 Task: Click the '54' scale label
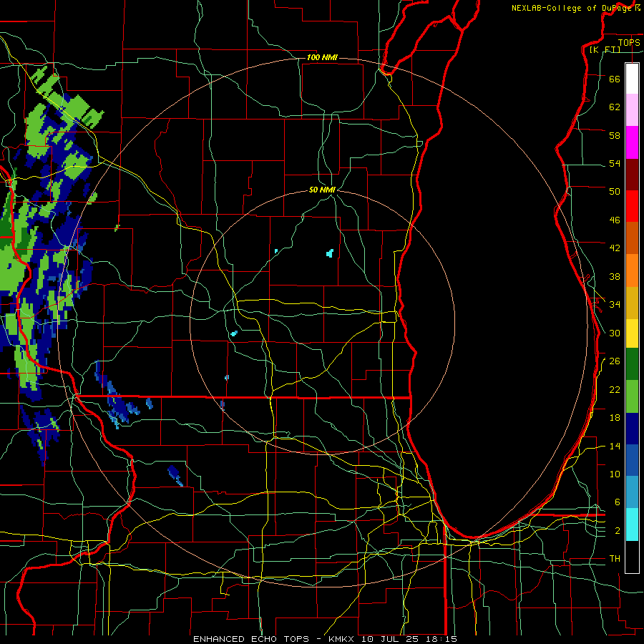tap(615, 163)
